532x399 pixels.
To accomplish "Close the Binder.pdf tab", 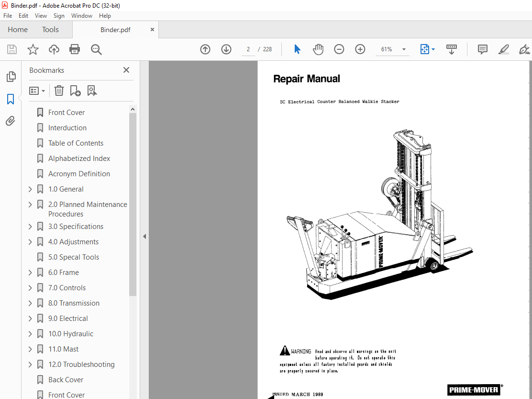I will tap(152, 30).
